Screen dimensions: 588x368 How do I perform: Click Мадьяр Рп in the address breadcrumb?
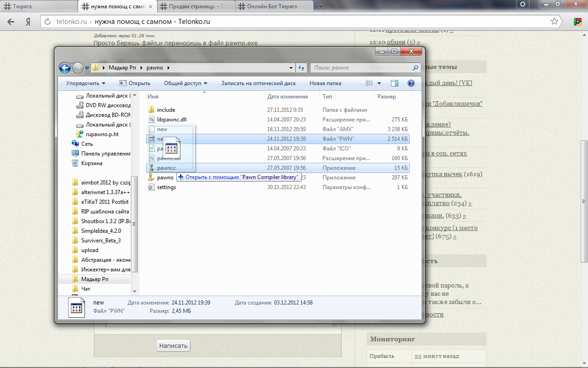[x=122, y=68]
